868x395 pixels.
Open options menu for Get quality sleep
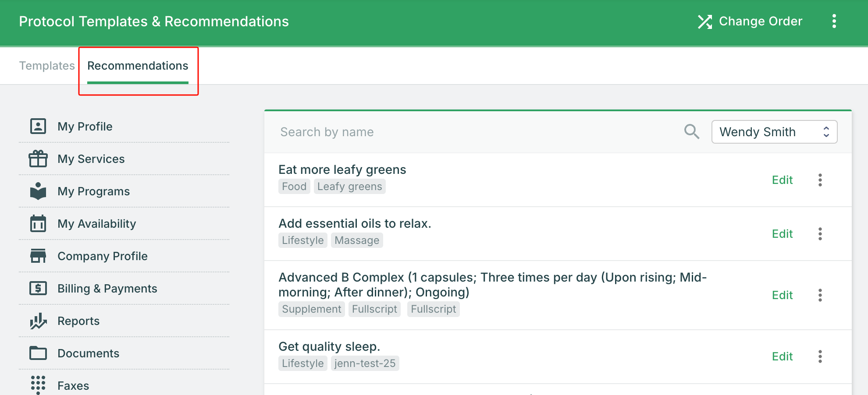pos(820,356)
